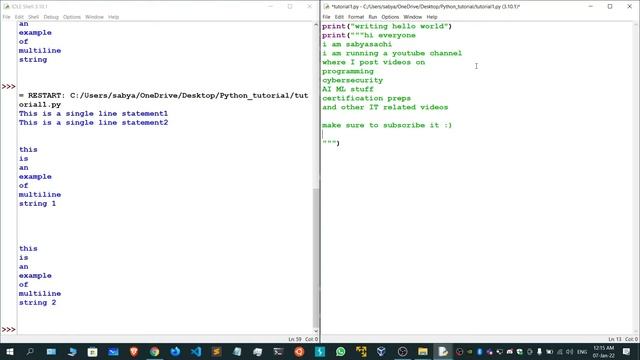The image size is (640, 360).
Task: Click shell scrollbar up arrow
Action: point(316,25)
